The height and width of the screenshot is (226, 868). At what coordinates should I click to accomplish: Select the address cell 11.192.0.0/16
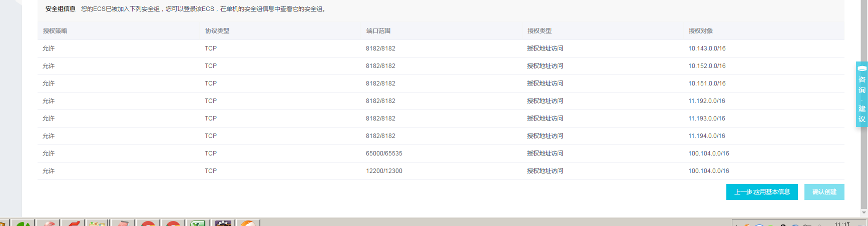(x=707, y=101)
